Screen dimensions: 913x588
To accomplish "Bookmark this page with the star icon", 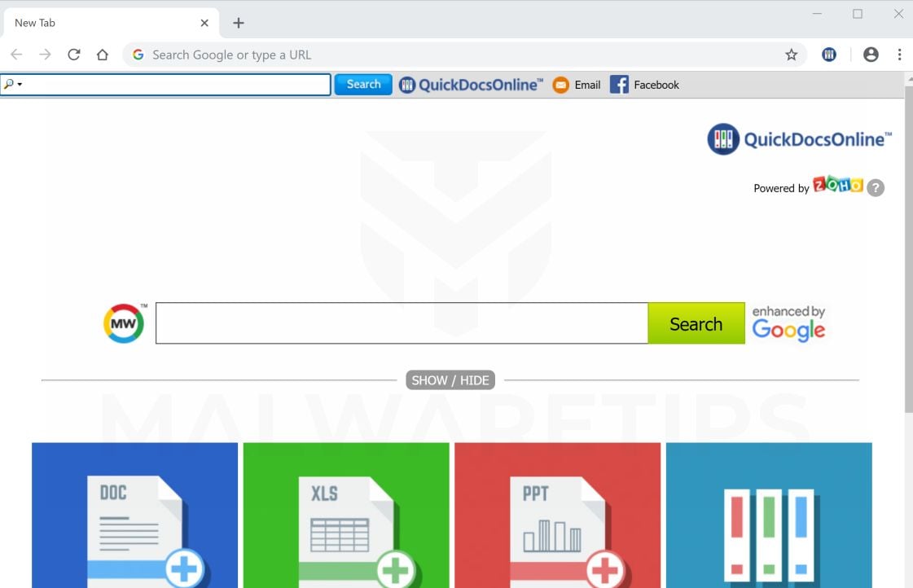I will click(x=791, y=55).
